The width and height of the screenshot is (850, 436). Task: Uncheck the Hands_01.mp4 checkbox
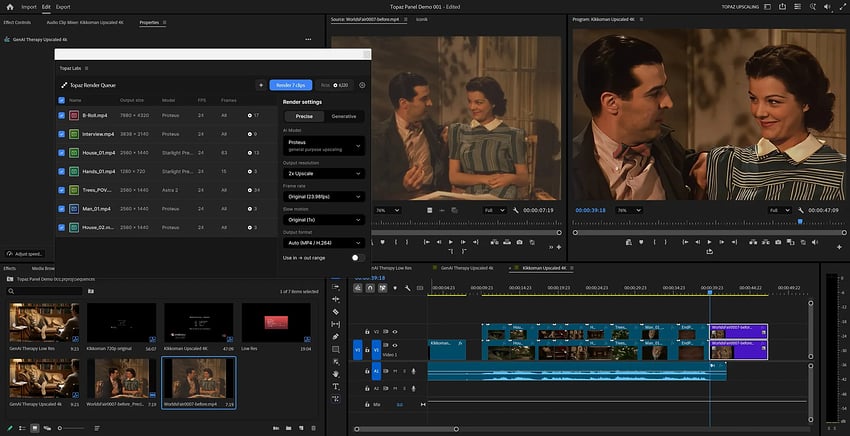tap(61, 171)
